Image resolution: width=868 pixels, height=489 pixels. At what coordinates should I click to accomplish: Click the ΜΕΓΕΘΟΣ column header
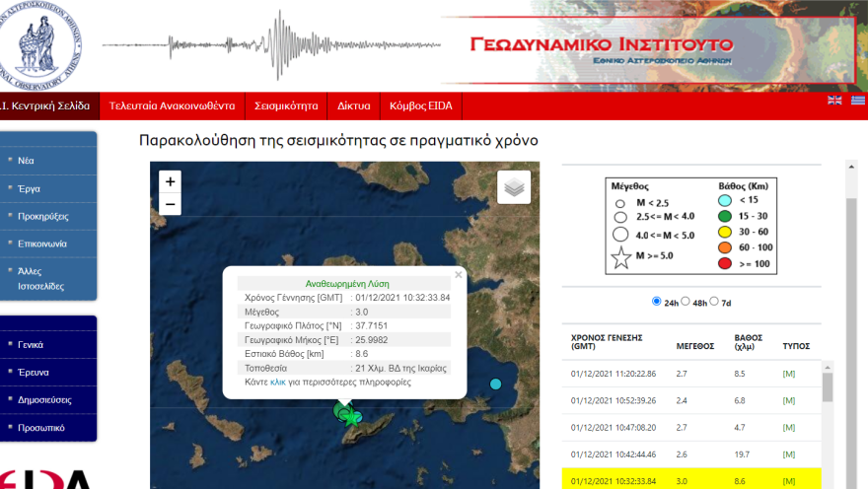(694, 346)
